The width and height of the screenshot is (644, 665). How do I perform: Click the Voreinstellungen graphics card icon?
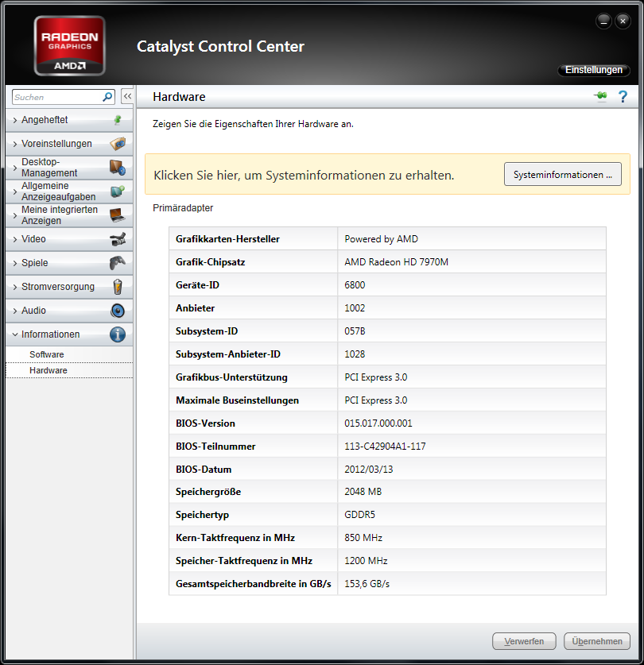coord(118,144)
